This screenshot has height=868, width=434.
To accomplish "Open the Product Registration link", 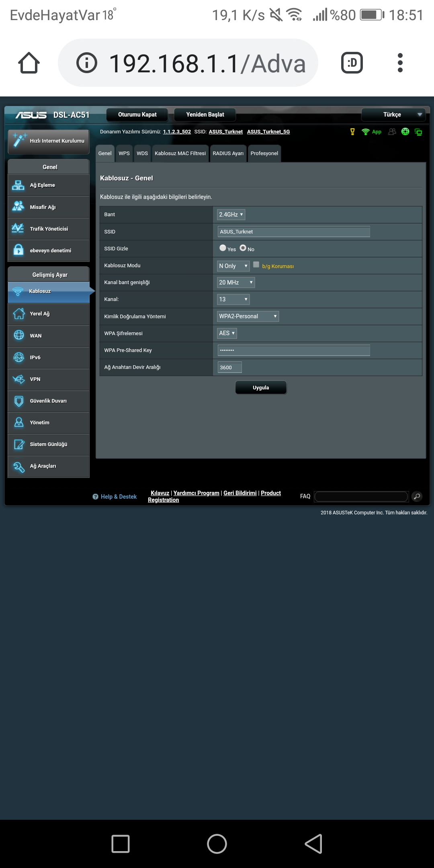I will click(x=215, y=496).
